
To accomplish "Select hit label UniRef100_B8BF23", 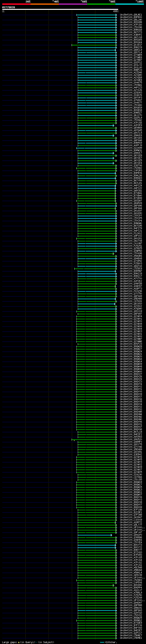I will pyautogui.click(x=131, y=70).
